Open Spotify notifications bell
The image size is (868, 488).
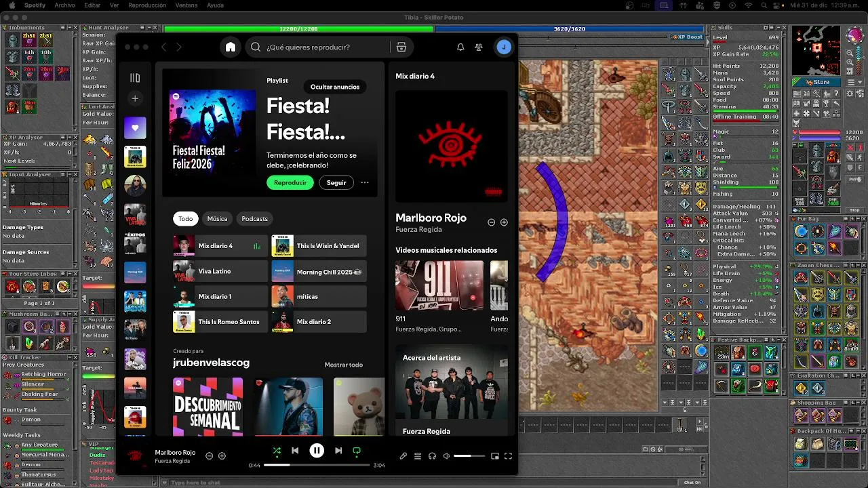point(460,47)
